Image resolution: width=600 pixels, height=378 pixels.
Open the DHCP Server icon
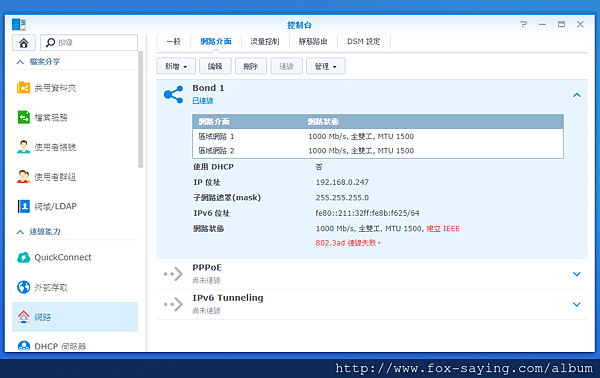click(x=24, y=346)
